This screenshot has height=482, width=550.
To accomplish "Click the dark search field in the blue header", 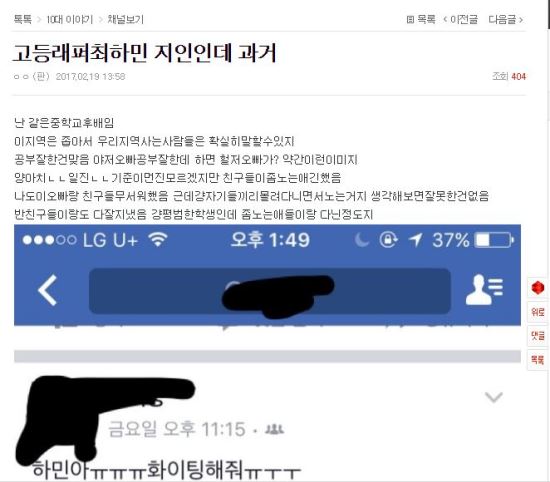I will tap(270, 291).
